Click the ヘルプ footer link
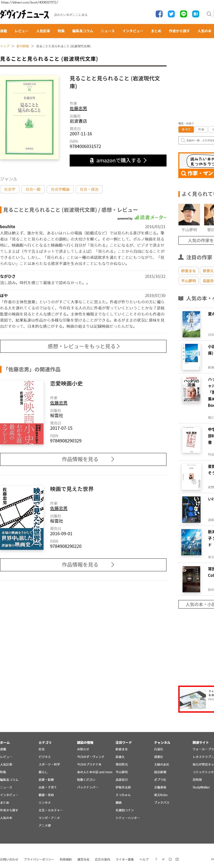This screenshot has width=214, height=868. (144, 859)
